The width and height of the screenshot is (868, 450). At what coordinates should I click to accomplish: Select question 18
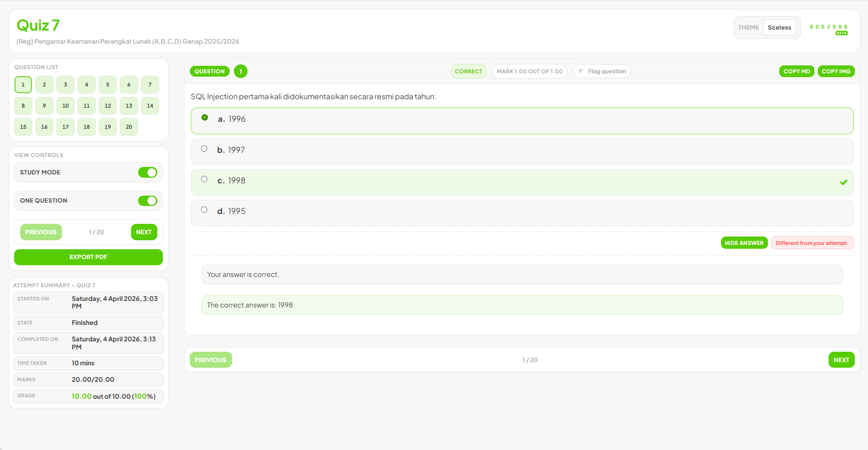tap(86, 127)
